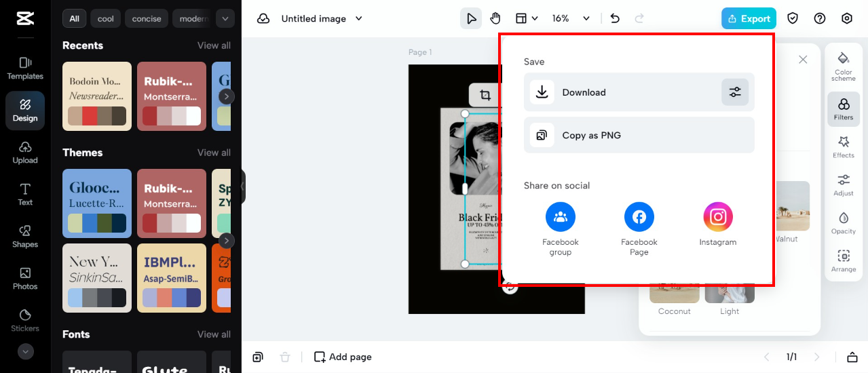Screen dimensions: 868x373
Task: Open the Stickers sidebar panel
Action: 25,321
